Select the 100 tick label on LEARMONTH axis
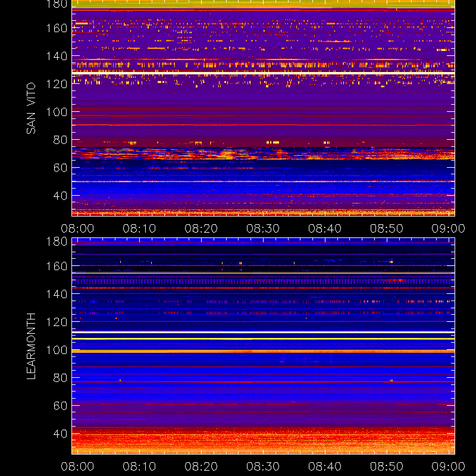The width and height of the screenshot is (476, 476). tap(57, 350)
